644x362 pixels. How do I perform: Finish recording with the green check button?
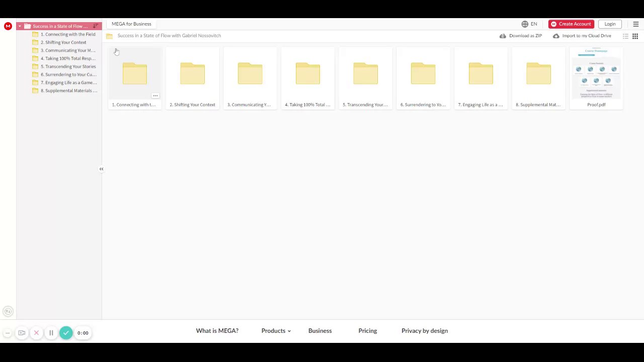tap(66, 333)
